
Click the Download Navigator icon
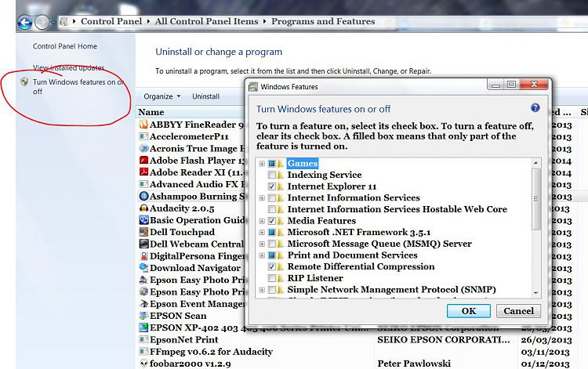(x=143, y=268)
